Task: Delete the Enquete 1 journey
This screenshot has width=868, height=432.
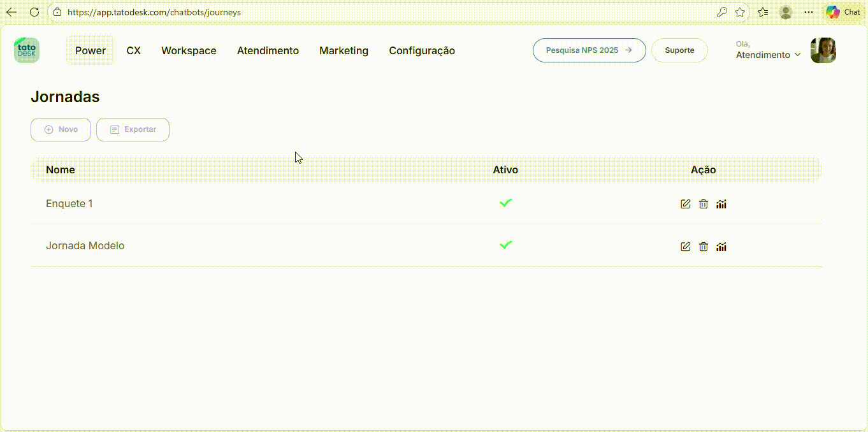Action: [x=703, y=204]
